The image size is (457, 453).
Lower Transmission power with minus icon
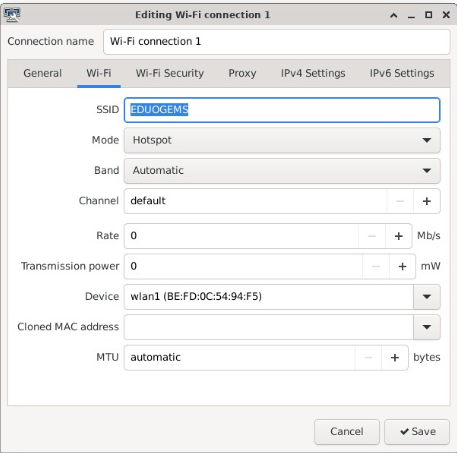pos(376,266)
